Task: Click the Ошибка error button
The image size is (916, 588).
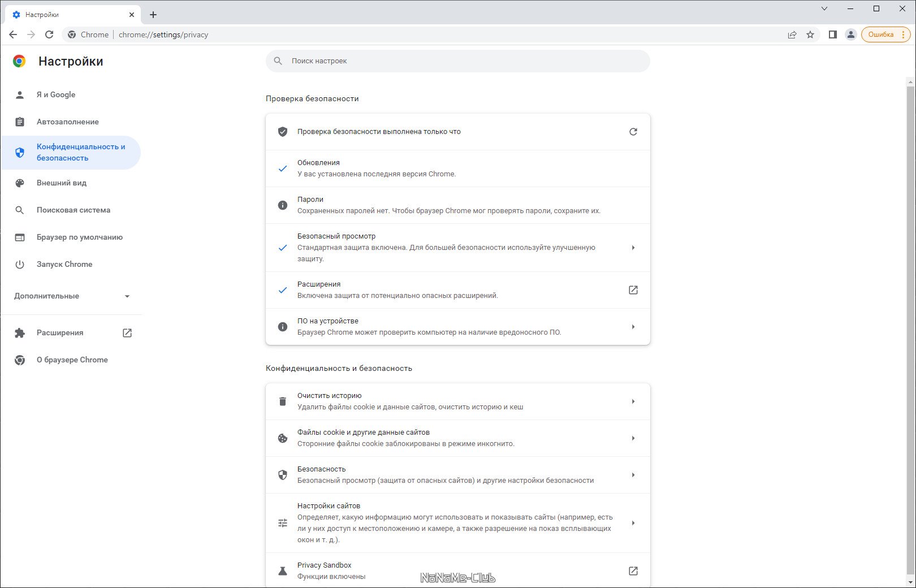Action: pyautogui.click(x=881, y=34)
